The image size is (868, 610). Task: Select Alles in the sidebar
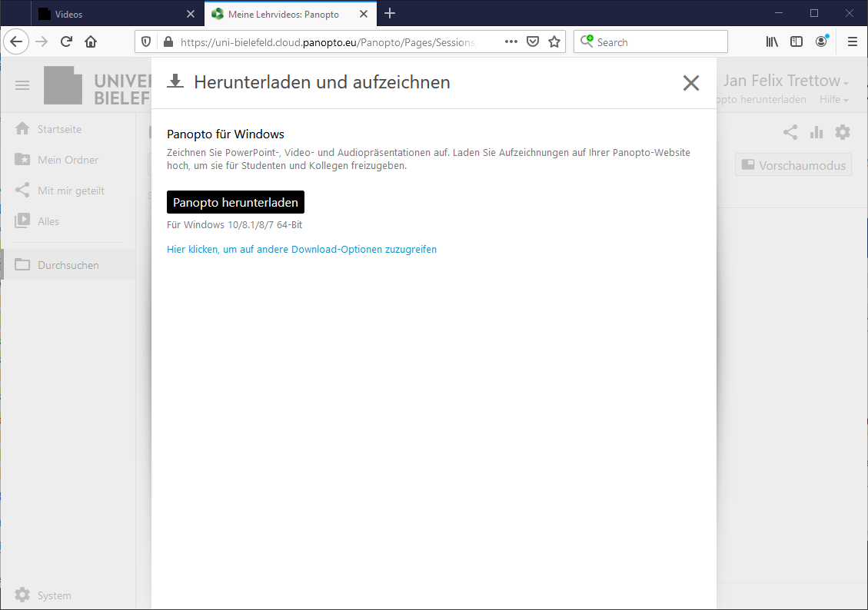coord(68,221)
